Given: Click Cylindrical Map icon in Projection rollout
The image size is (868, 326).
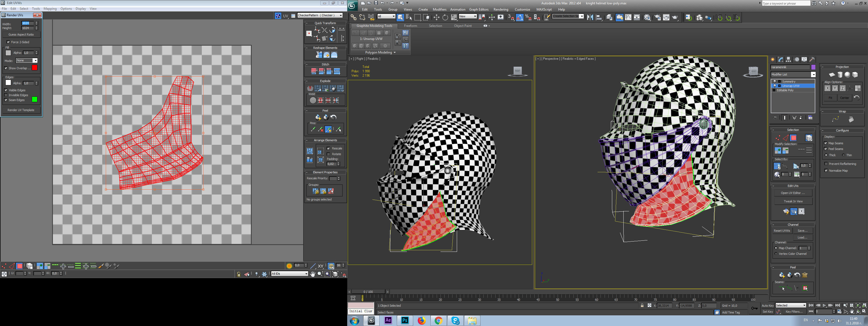Looking at the screenshot, I should coord(840,75).
